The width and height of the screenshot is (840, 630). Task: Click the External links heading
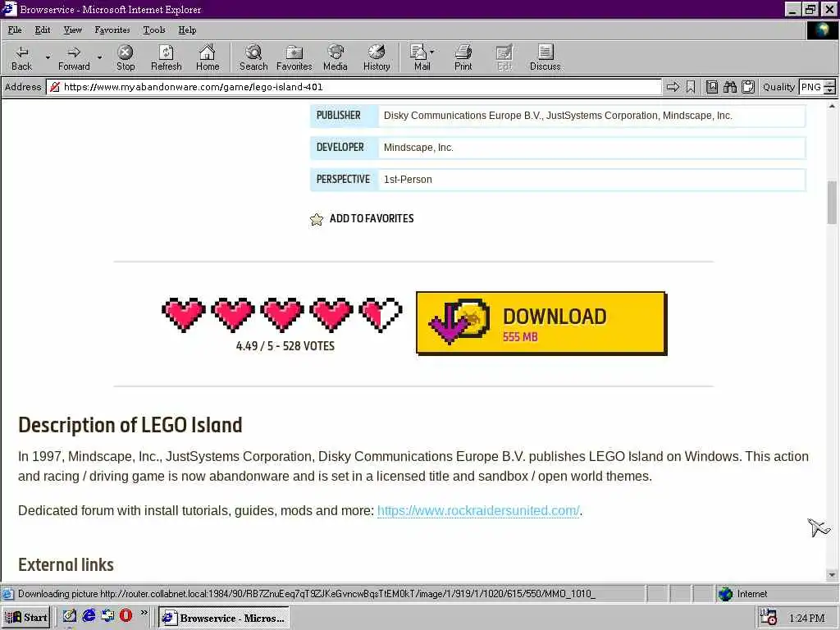(66, 564)
